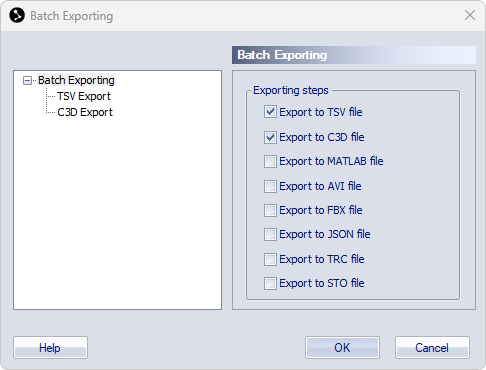The image size is (486, 370).
Task: Enable Export to FBX file
Action: point(270,210)
